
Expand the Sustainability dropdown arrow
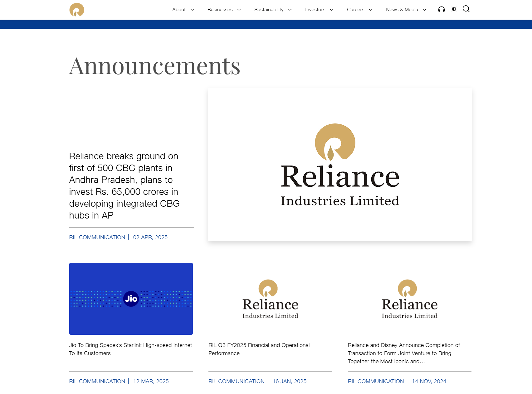pos(290,10)
